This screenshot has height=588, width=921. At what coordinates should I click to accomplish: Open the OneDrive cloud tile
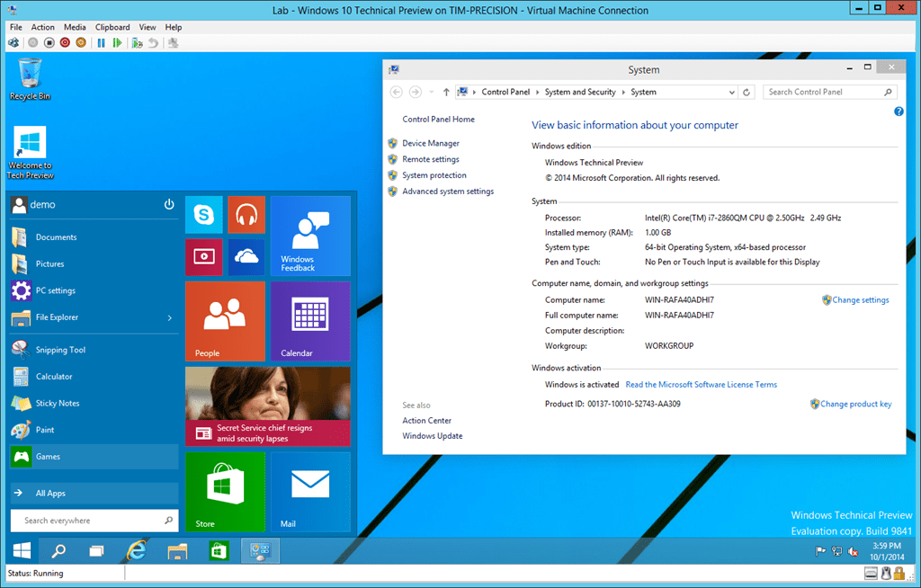pos(246,257)
